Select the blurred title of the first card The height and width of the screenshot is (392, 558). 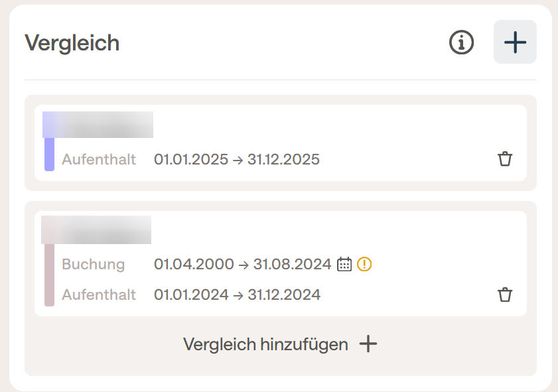98,125
